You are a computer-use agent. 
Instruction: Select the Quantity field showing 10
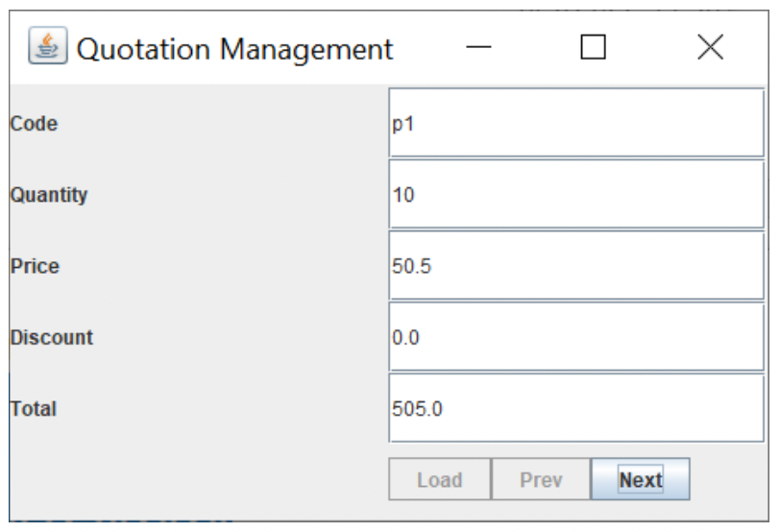point(576,194)
